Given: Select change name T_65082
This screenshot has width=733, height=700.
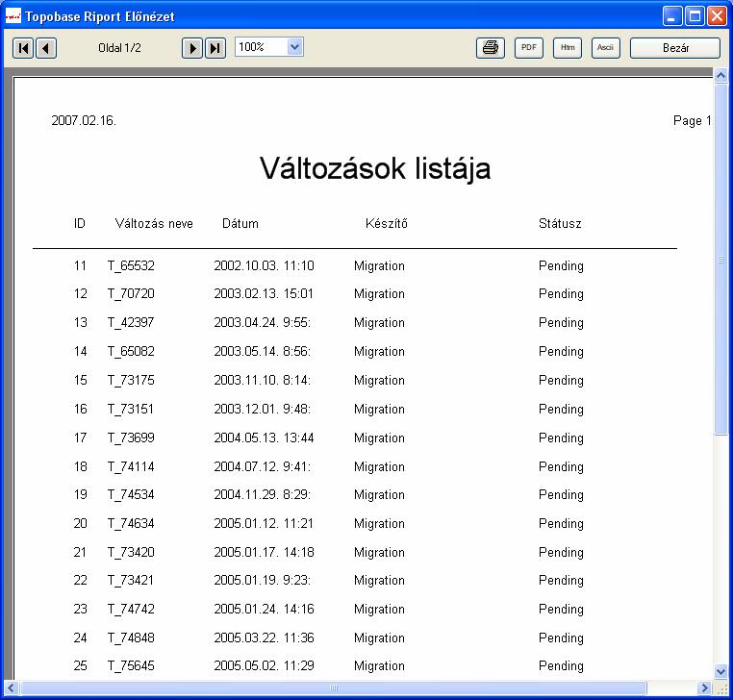Looking at the screenshot, I should (x=131, y=351).
